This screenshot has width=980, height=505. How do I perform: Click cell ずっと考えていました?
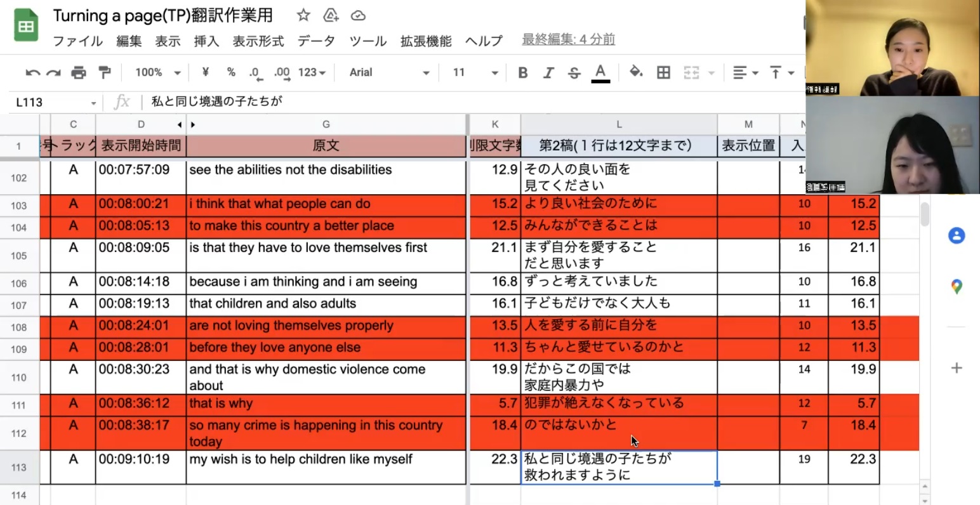pyautogui.click(x=619, y=283)
